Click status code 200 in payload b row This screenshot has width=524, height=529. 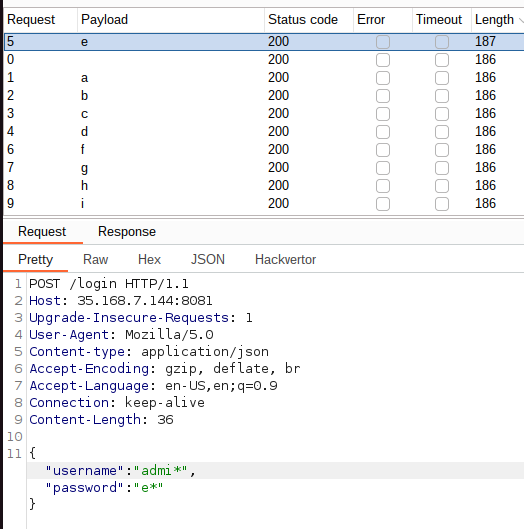278,95
